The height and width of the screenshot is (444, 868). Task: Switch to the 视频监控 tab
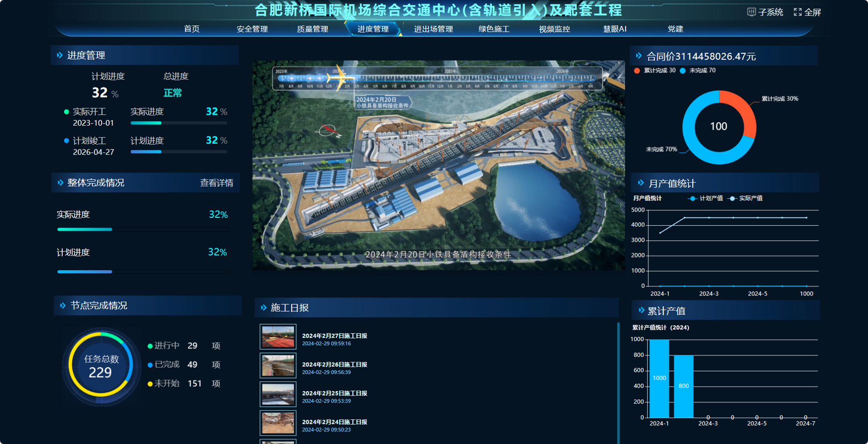554,29
